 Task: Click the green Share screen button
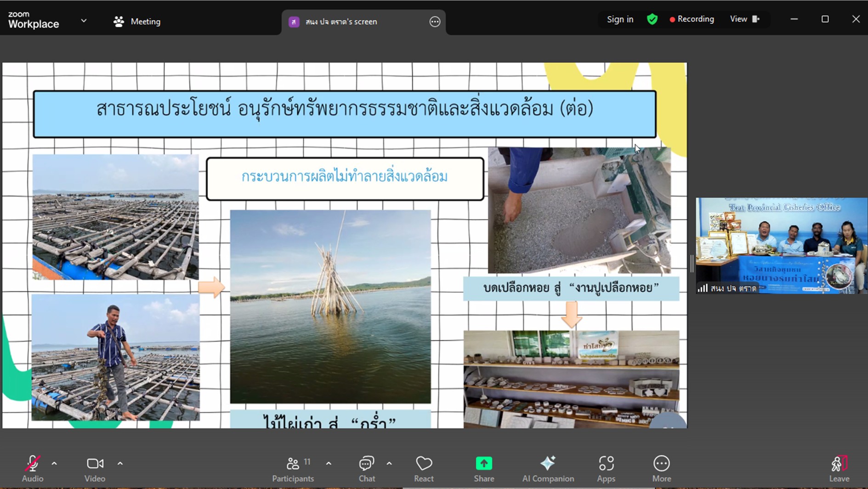point(484,468)
